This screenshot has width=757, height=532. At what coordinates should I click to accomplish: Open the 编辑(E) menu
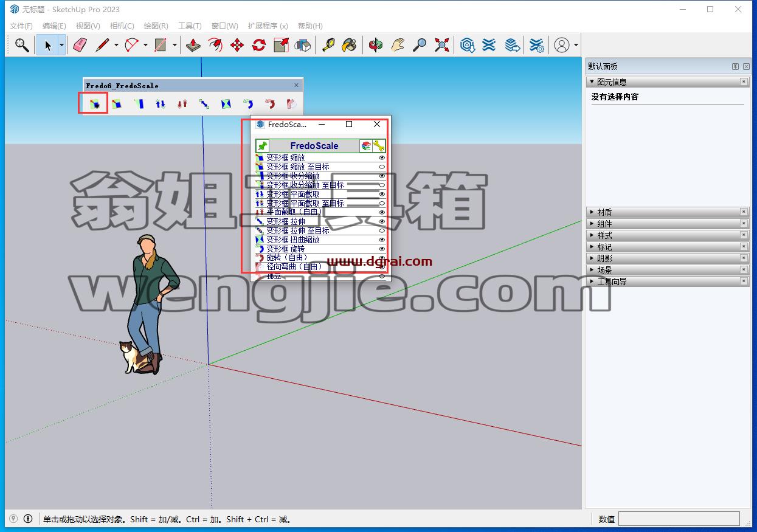point(54,26)
